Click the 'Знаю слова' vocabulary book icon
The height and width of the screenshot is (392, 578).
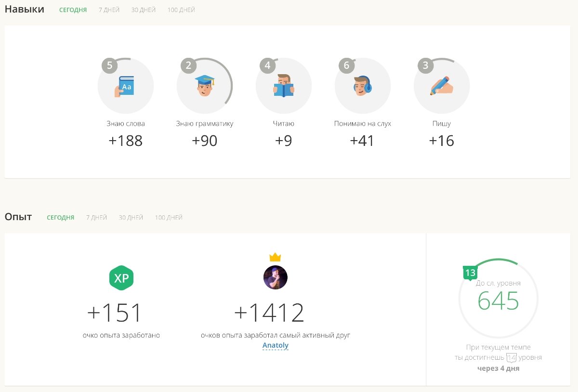[125, 86]
